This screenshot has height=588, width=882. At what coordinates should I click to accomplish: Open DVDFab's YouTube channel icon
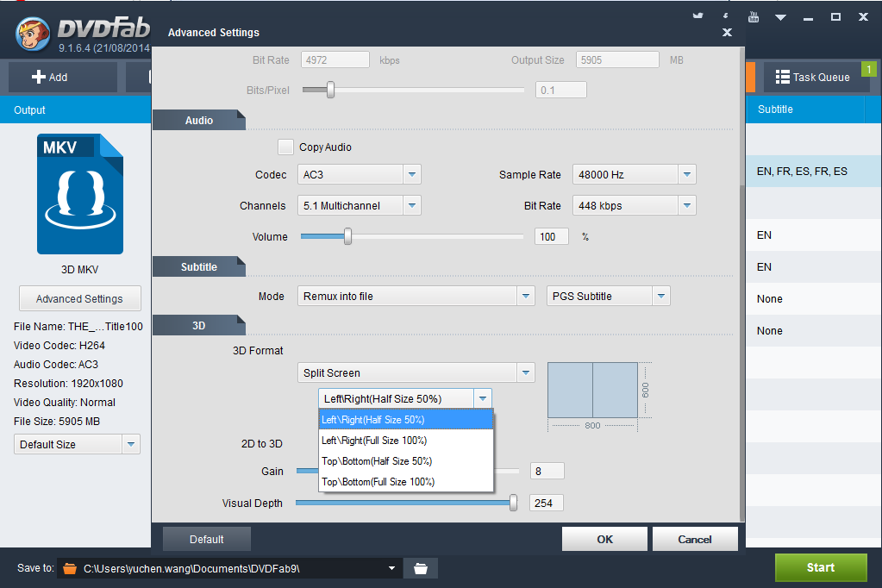753,16
